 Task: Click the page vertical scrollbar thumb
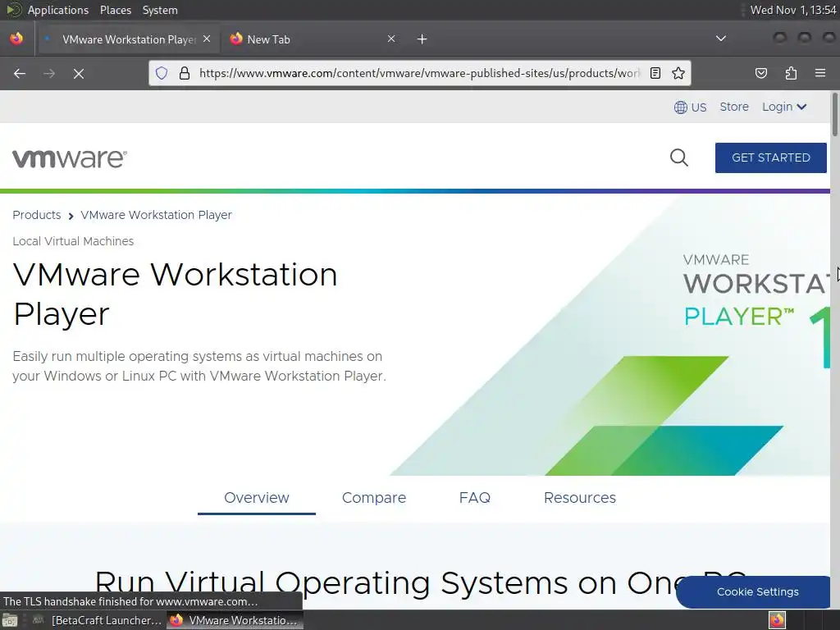click(834, 115)
